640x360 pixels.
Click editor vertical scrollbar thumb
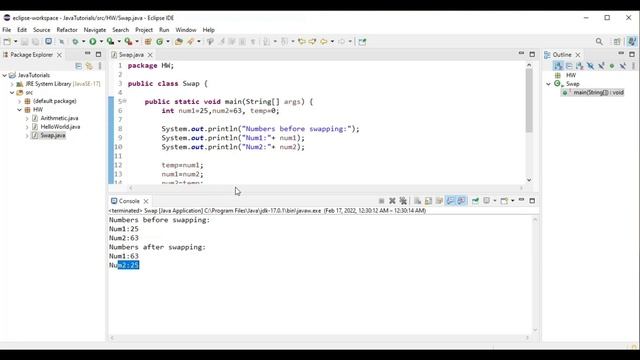coord(529,100)
